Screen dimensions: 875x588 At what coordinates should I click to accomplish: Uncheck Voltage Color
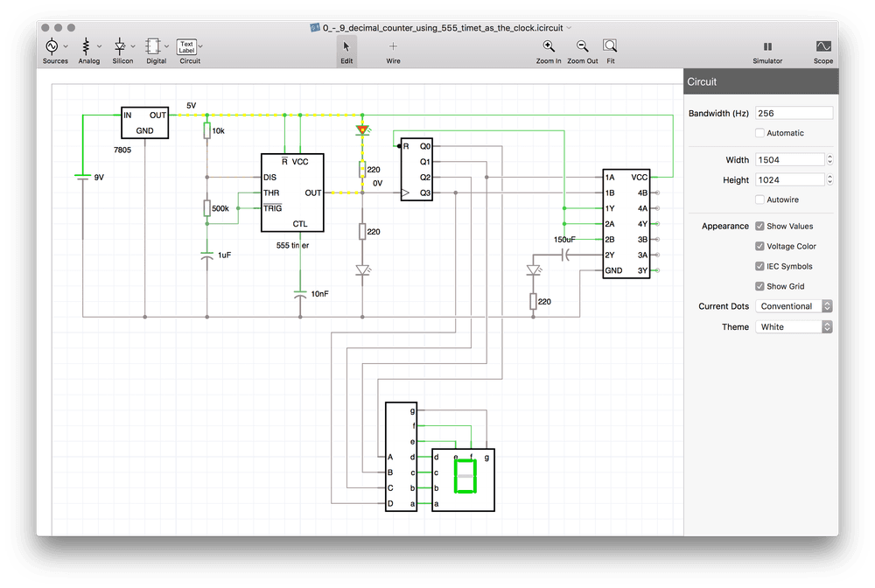pos(759,246)
